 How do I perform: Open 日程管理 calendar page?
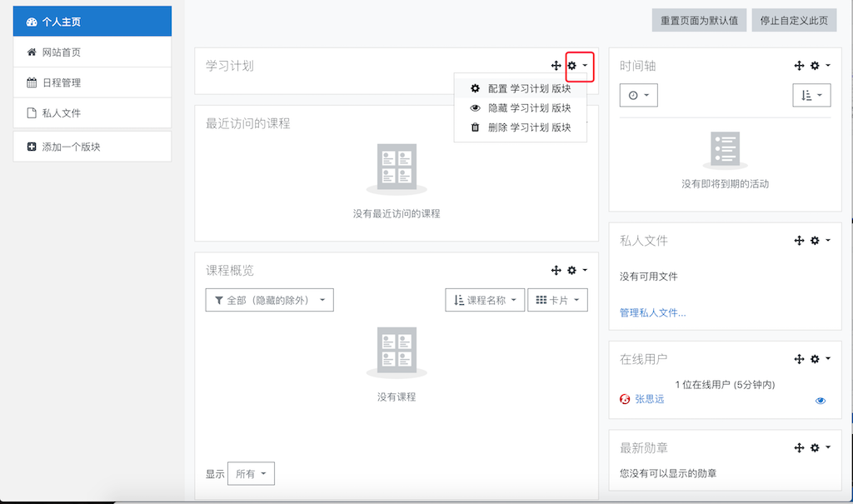[92, 82]
